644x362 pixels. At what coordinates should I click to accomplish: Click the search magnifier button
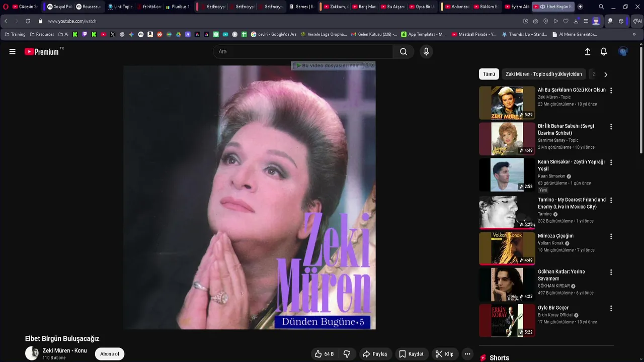[x=404, y=52]
